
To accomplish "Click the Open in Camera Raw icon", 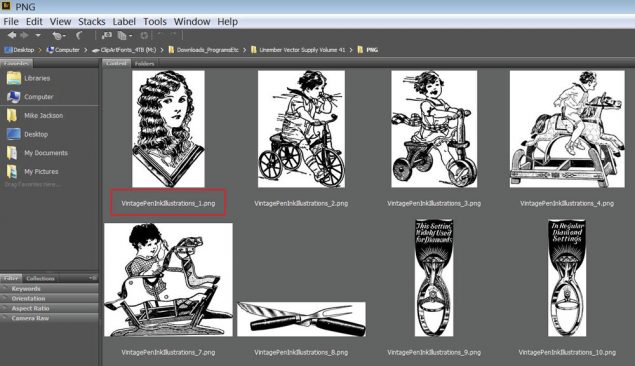I will [144, 36].
